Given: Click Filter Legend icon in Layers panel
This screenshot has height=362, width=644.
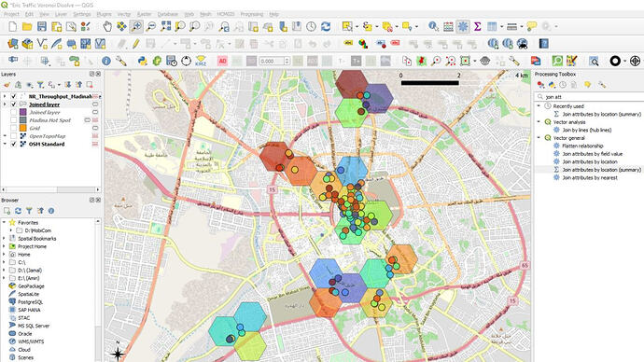Looking at the screenshot, I should (40, 85).
